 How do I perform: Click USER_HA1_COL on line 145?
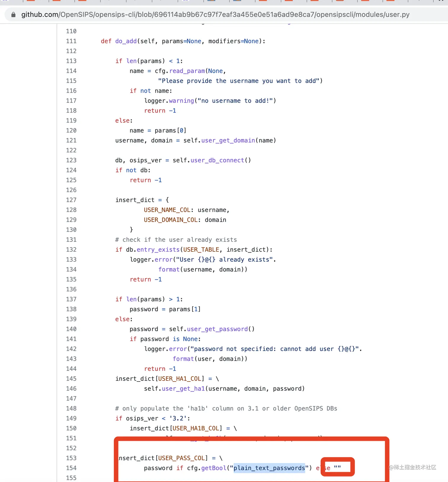tap(180, 379)
